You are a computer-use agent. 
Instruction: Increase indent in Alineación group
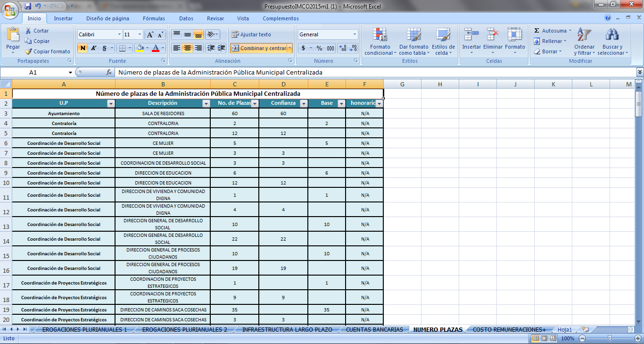[x=221, y=48]
